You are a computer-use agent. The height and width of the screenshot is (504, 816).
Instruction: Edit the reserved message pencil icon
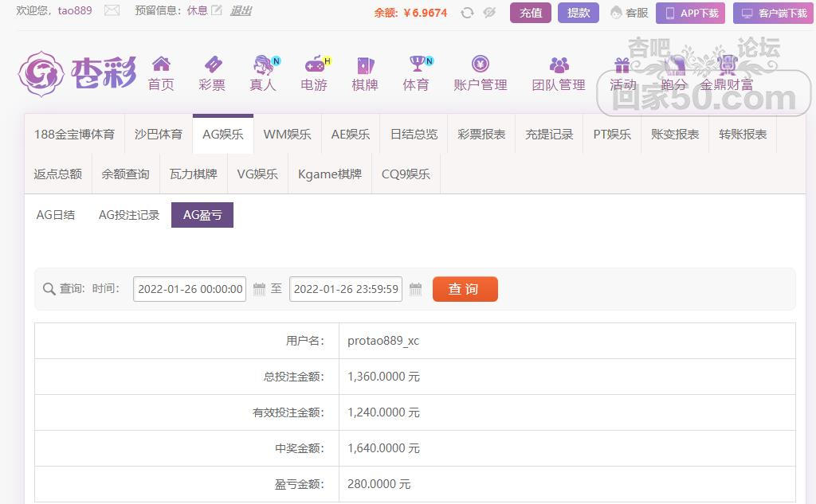pyautogui.click(x=217, y=10)
